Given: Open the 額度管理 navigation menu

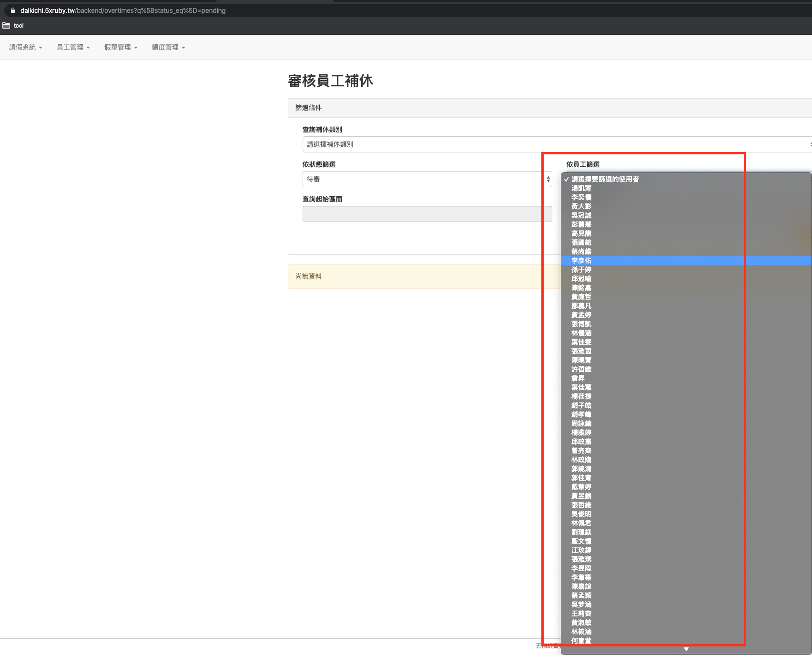Looking at the screenshot, I should pyautogui.click(x=169, y=47).
